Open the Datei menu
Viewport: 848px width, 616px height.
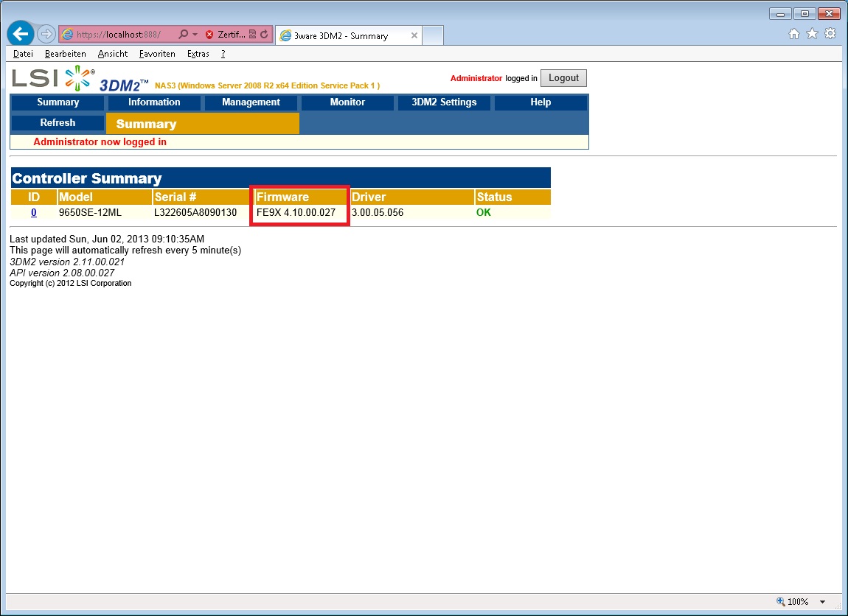click(x=23, y=54)
